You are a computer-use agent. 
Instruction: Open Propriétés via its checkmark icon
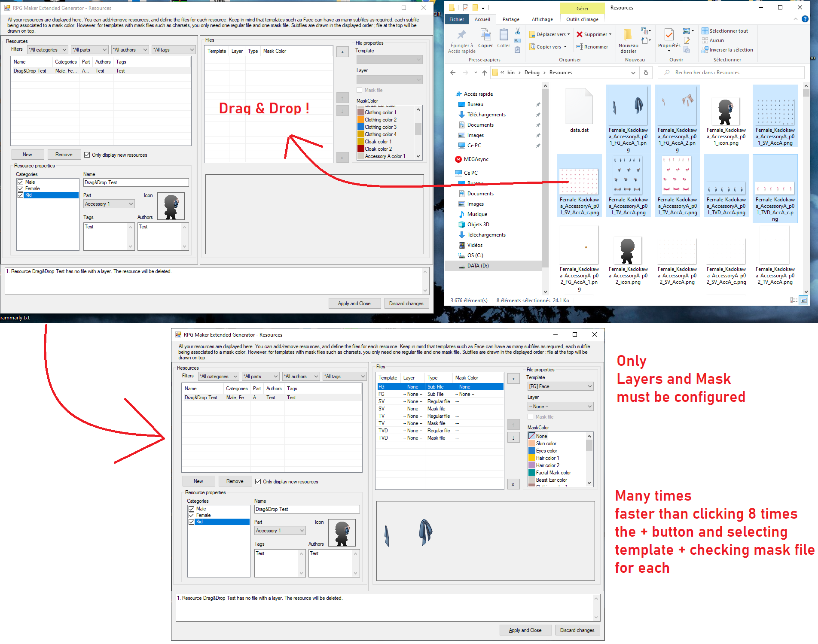(x=669, y=35)
